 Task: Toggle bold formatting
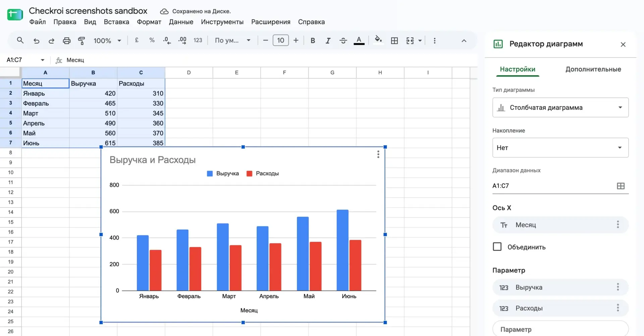(313, 41)
